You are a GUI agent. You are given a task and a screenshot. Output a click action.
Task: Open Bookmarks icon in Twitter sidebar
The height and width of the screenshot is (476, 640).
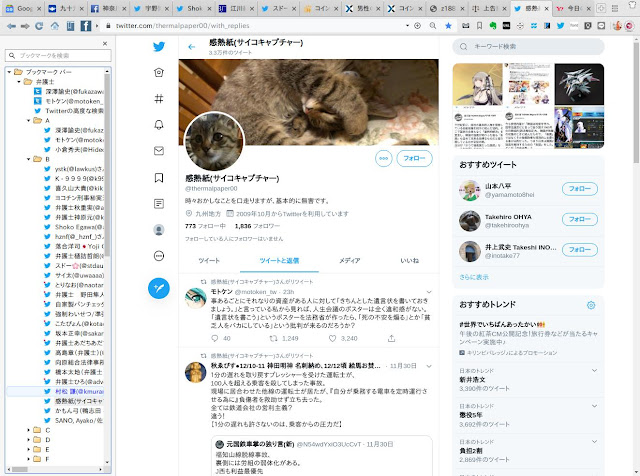[x=159, y=178]
